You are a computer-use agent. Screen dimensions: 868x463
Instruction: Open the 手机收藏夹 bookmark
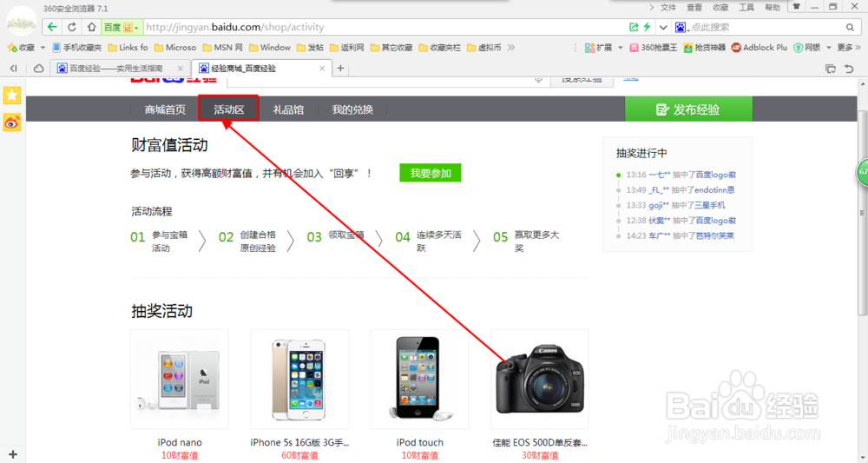(x=77, y=48)
